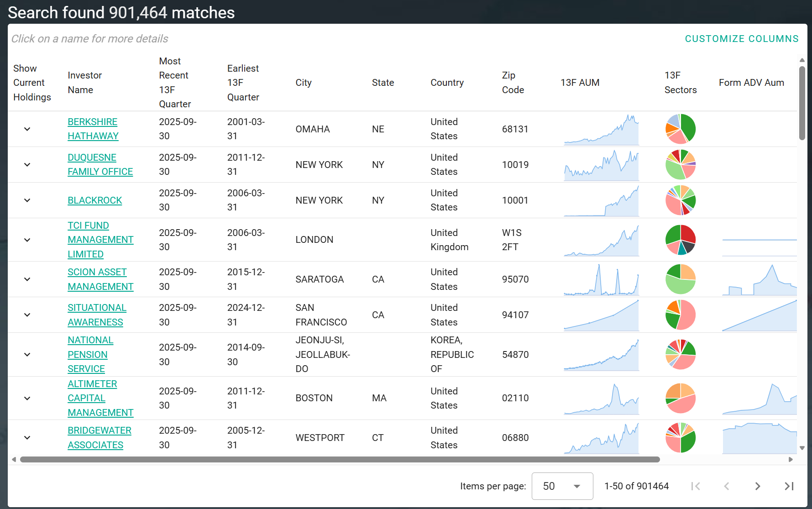812x509 pixels.
Task: Click the table's scroll-right arrow
Action: point(791,459)
